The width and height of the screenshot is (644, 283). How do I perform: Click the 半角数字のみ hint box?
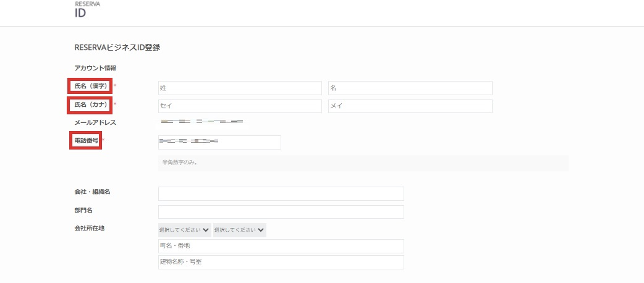[363, 163]
